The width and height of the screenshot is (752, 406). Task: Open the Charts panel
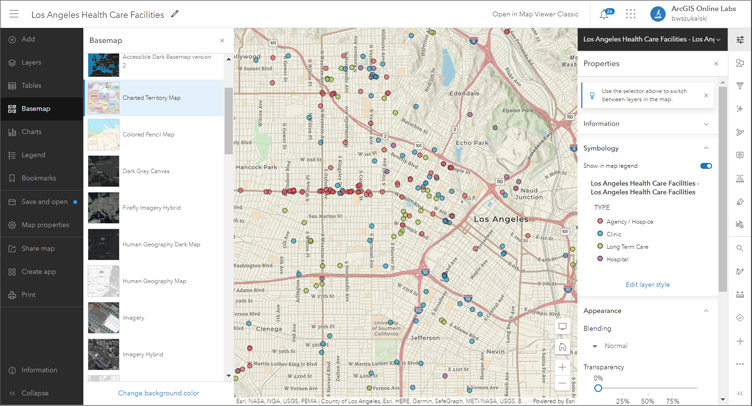[41, 132]
